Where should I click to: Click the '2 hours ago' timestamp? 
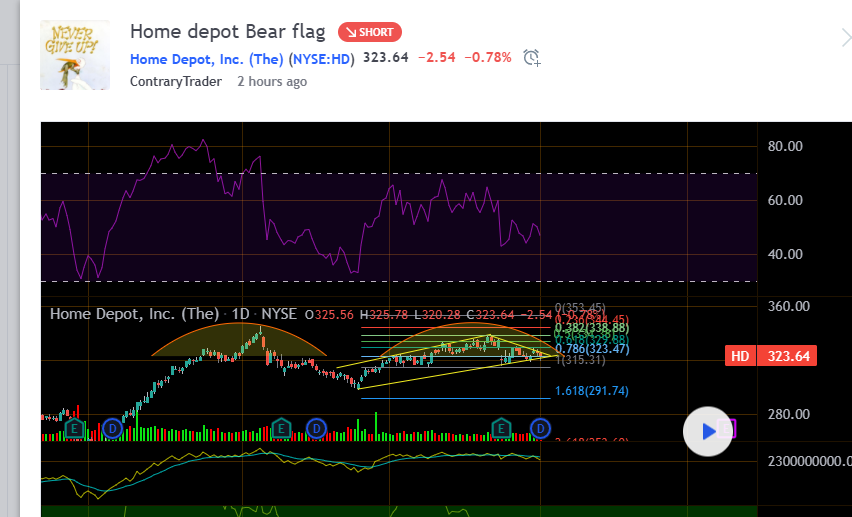[x=272, y=82]
